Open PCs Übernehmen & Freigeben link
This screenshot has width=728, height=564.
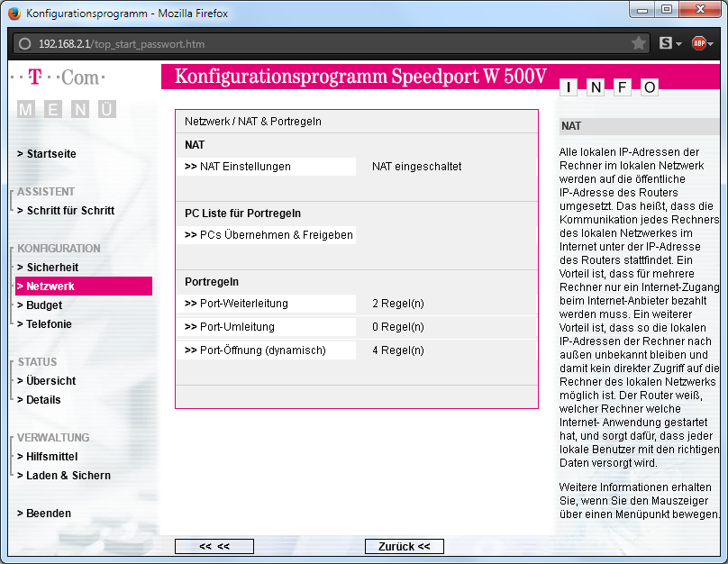266,235
